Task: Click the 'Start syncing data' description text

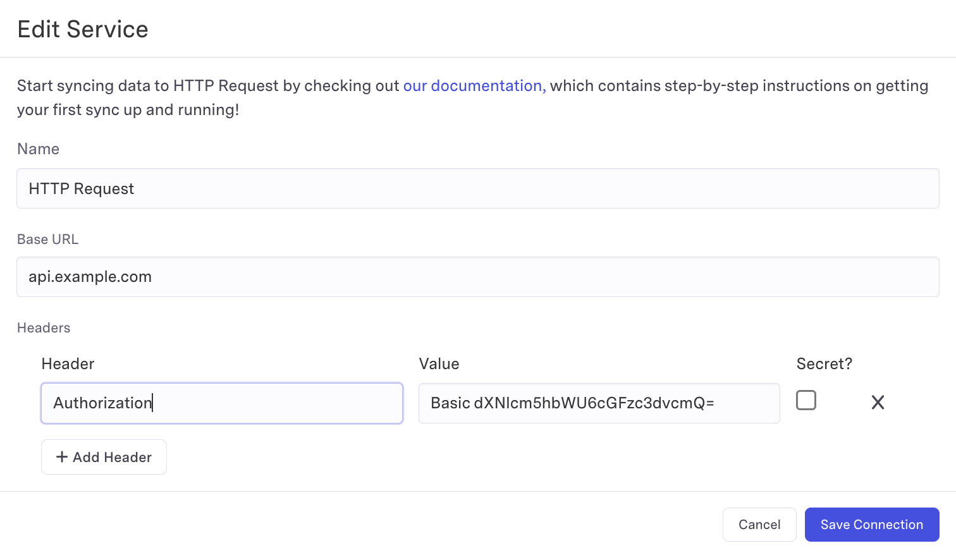Action: tap(209, 86)
